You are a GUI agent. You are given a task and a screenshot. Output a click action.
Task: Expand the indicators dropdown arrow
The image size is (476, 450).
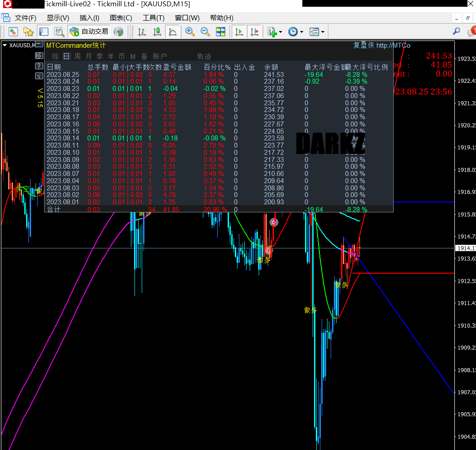(280, 32)
